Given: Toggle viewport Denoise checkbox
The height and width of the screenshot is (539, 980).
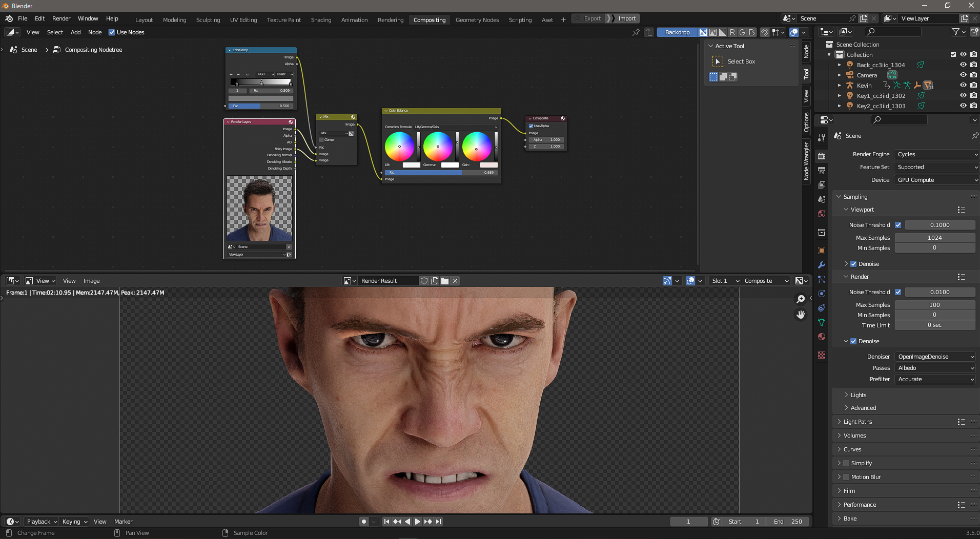Looking at the screenshot, I should (853, 264).
